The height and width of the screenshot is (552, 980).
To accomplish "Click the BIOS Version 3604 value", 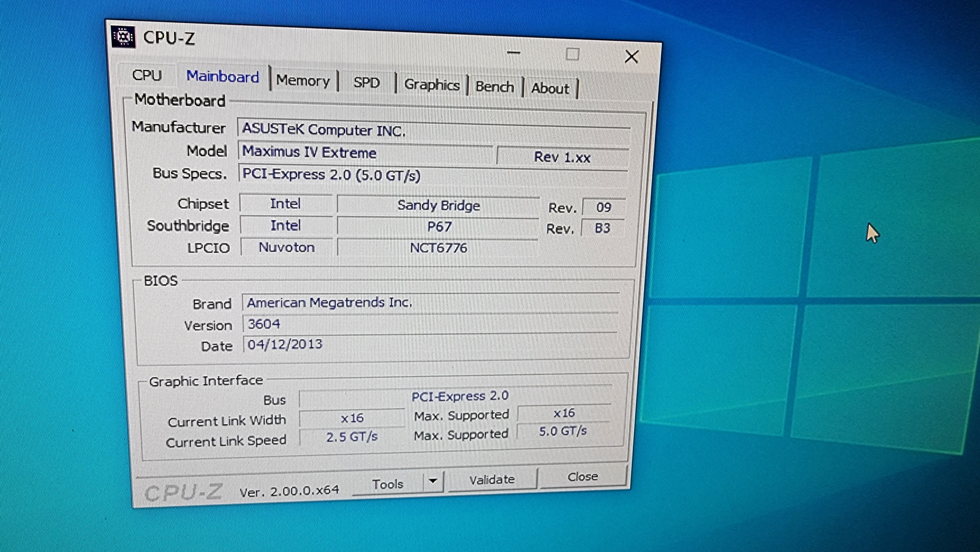I will pos(430,324).
